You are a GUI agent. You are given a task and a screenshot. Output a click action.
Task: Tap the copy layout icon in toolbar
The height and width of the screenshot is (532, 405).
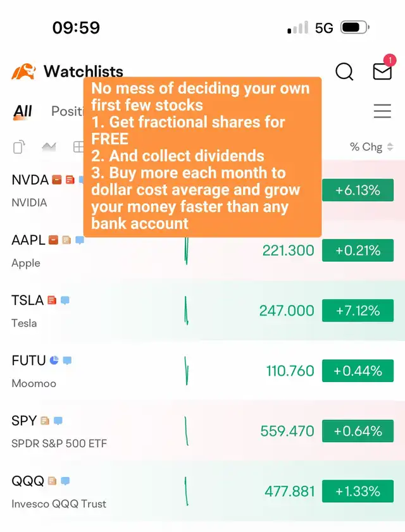pos(20,147)
